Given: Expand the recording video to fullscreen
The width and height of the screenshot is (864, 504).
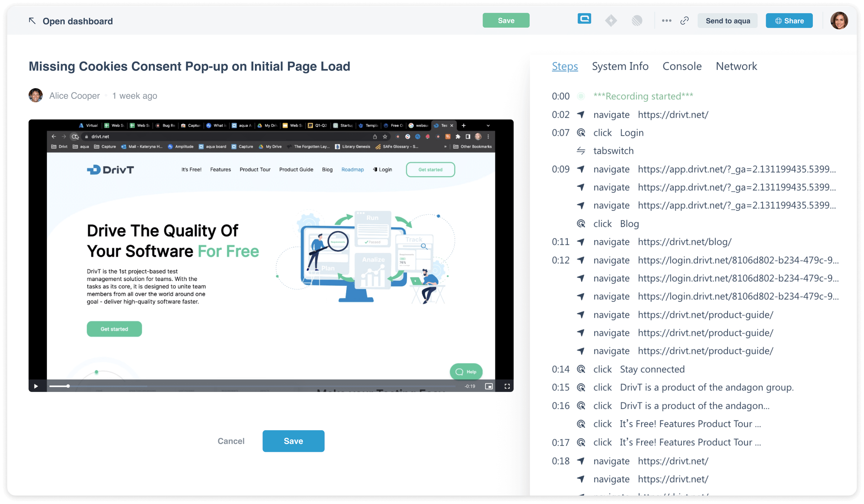Looking at the screenshot, I should pyautogui.click(x=507, y=386).
